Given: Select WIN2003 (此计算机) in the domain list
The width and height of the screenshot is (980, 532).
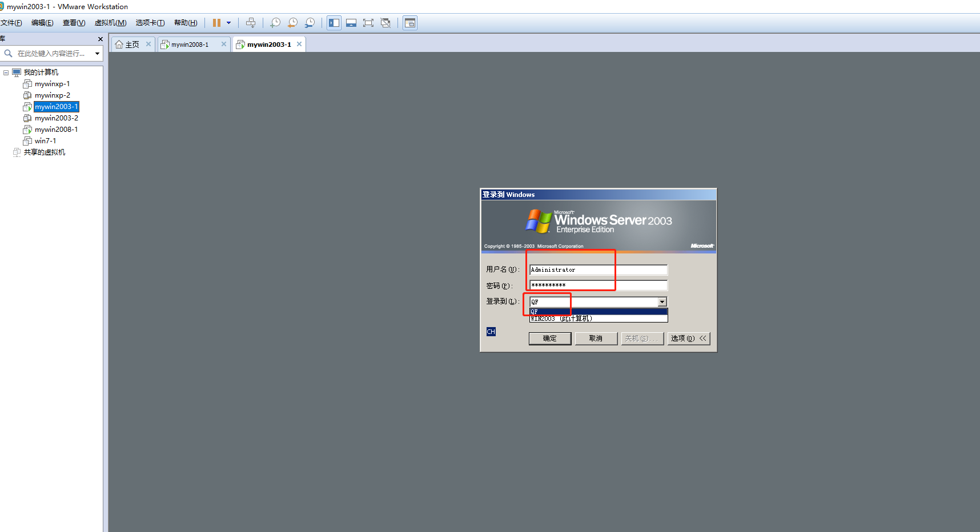Looking at the screenshot, I should (x=599, y=319).
